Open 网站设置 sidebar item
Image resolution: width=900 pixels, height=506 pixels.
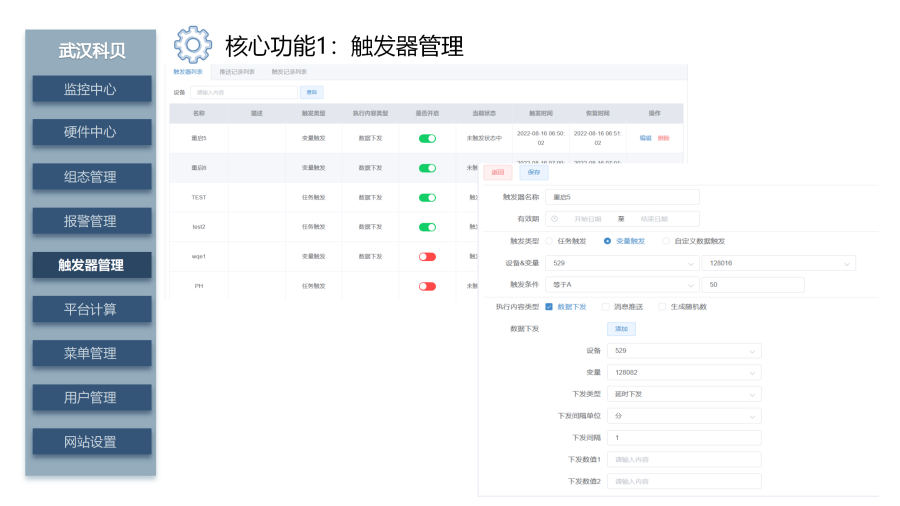click(x=92, y=442)
